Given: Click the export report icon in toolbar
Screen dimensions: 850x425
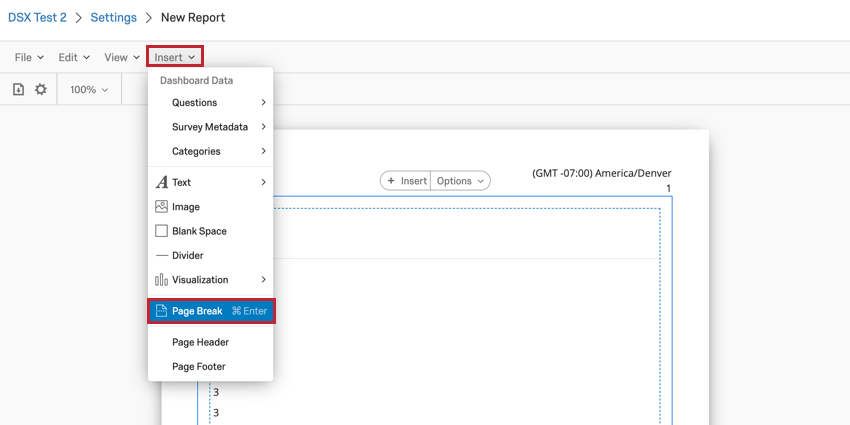Looking at the screenshot, I should coord(19,90).
